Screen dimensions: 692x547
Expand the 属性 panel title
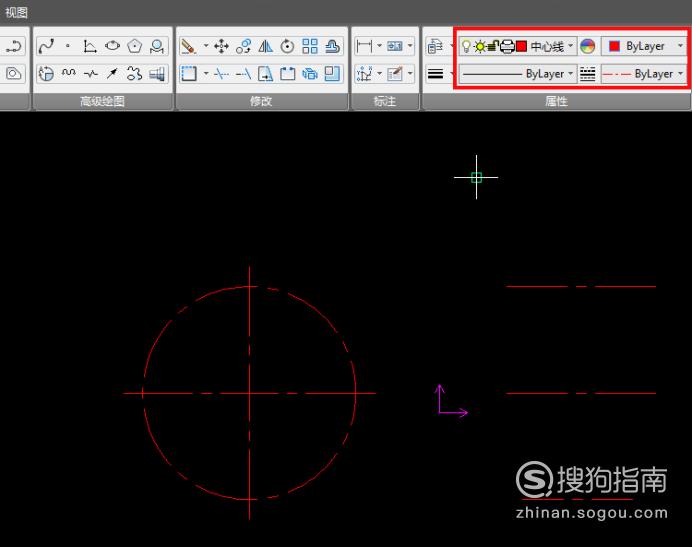pos(556,101)
